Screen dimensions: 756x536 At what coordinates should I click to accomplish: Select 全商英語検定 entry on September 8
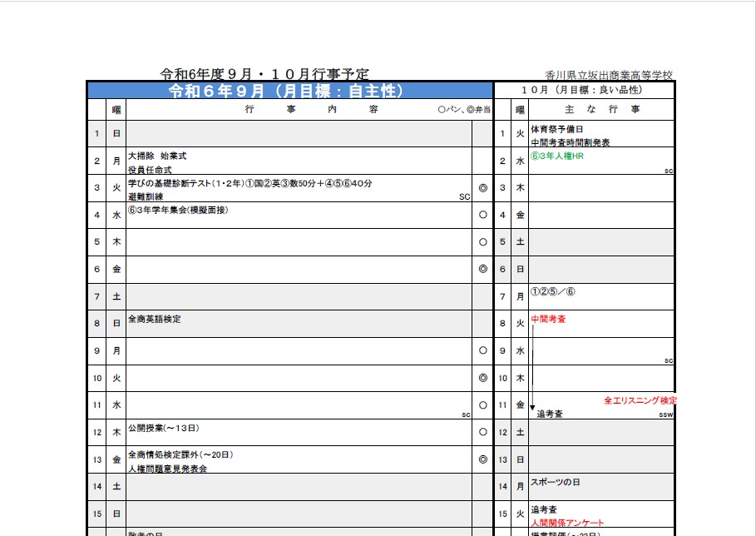click(x=155, y=319)
